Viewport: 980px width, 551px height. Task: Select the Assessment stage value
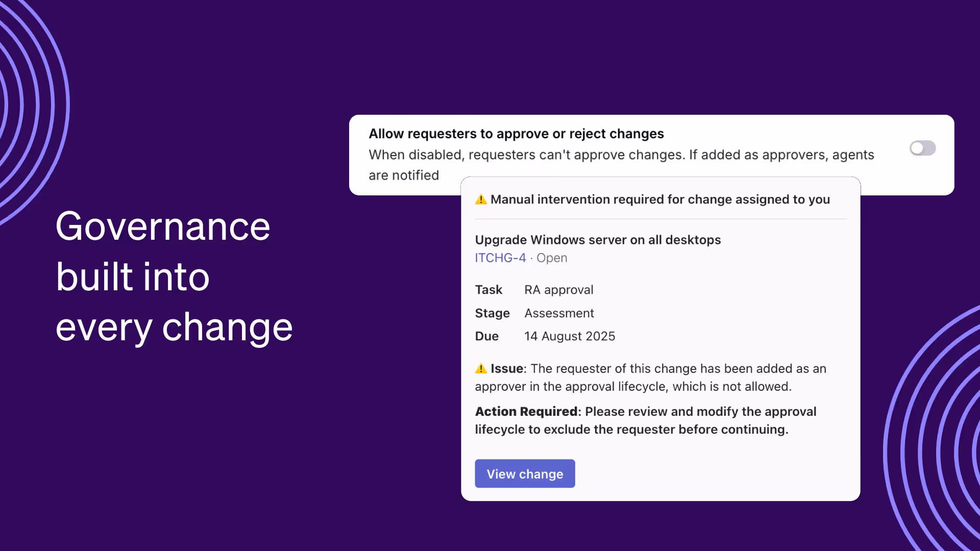[x=559, y=313]
